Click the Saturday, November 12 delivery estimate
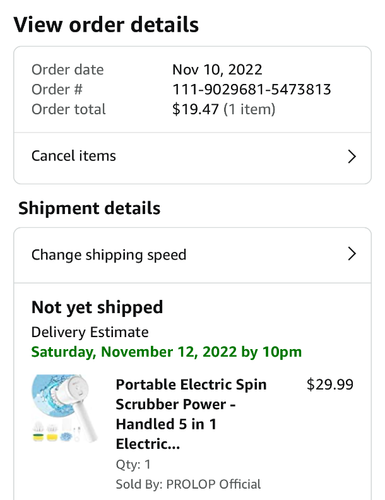The image size is (385, 500). click(166, 352)
